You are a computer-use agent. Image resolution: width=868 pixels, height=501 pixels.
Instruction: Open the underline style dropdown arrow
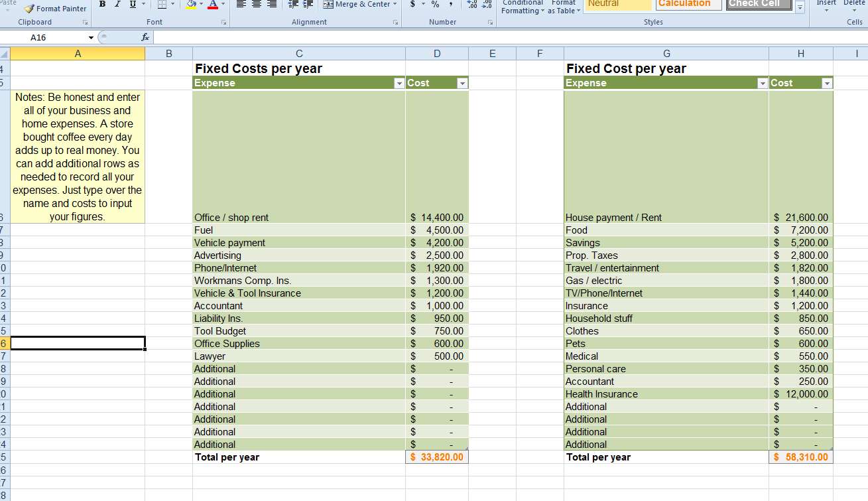point(144,4)
